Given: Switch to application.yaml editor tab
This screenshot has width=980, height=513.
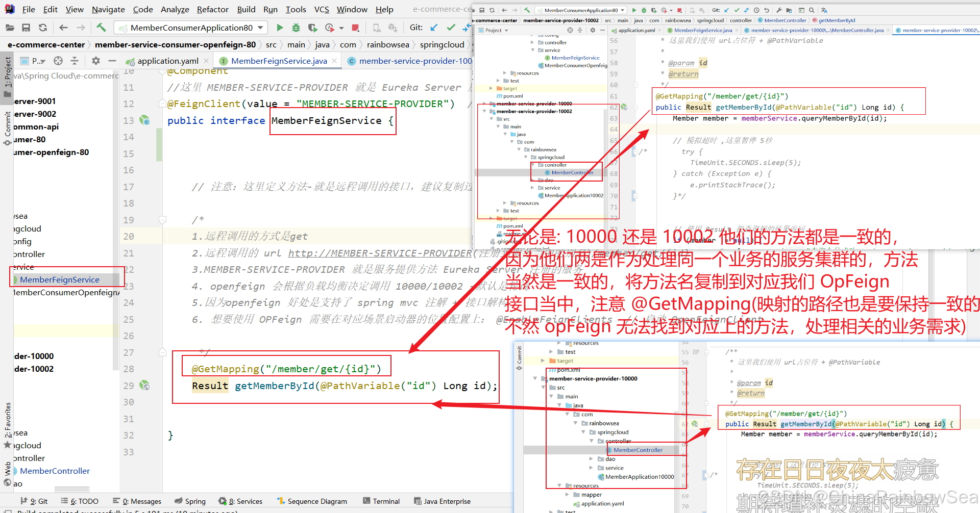Looking at the screenshot, I should [168, 61].
